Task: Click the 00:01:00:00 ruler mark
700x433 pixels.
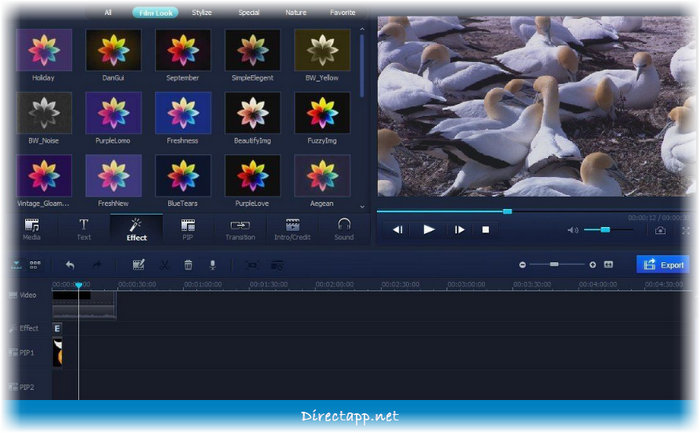Action: point(202,284)
